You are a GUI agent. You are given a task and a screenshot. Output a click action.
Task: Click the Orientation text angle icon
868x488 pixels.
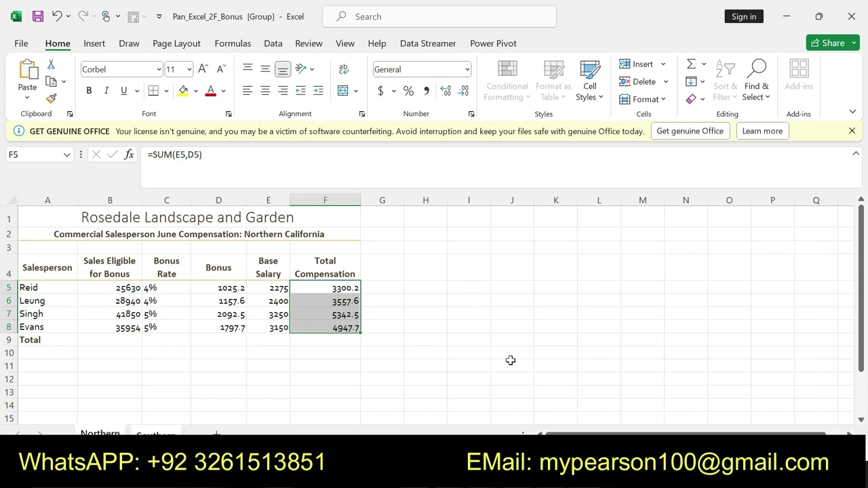300,68
